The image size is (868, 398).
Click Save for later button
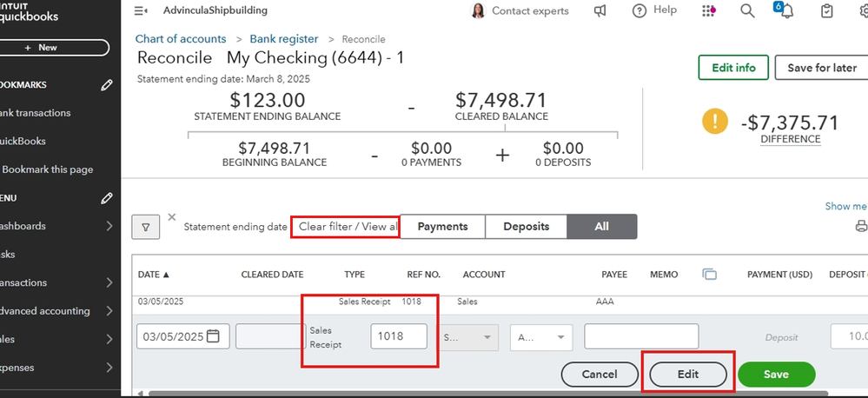click(821, 68)
